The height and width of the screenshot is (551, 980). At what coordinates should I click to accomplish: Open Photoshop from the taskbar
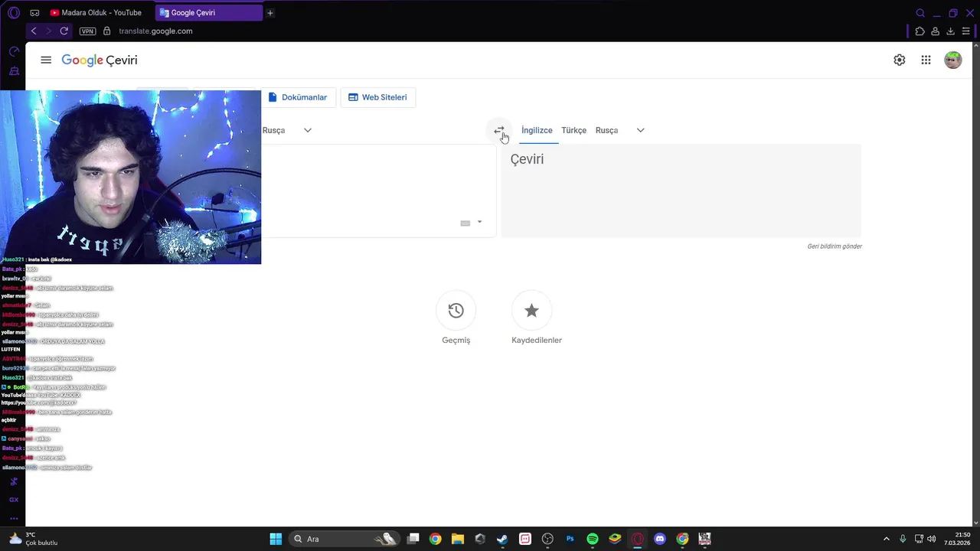tap(570, 539)
